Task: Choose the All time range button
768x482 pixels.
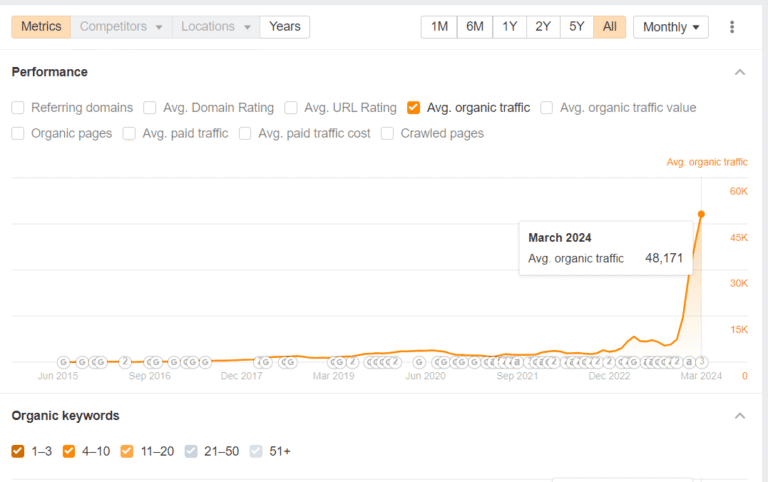Action: 609,27
